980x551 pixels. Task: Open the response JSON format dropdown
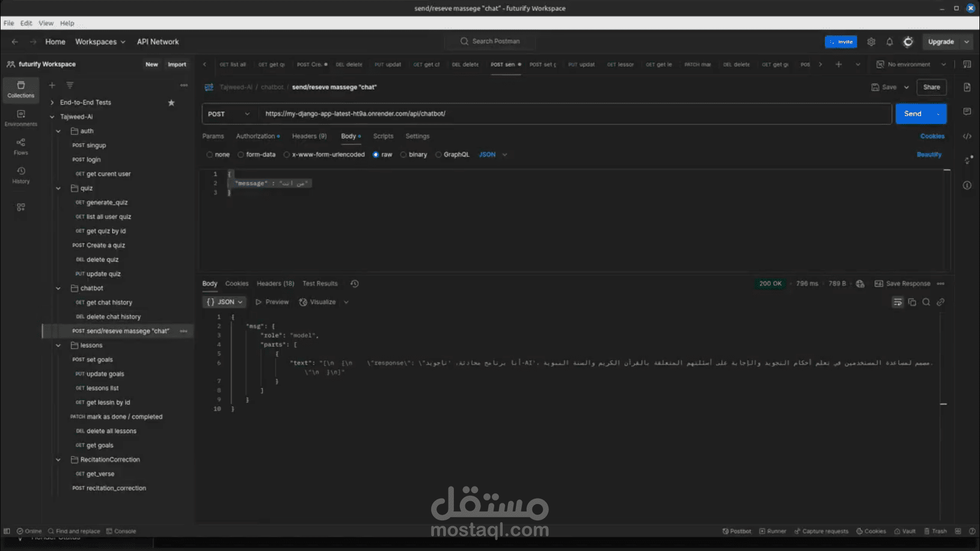[225, 302]
